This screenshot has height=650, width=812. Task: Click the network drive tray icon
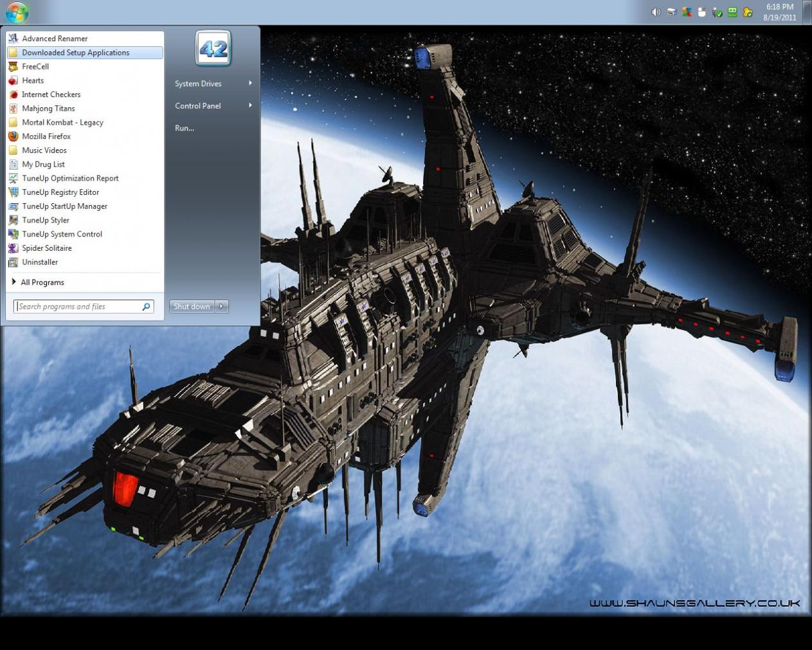pos(671,12)
